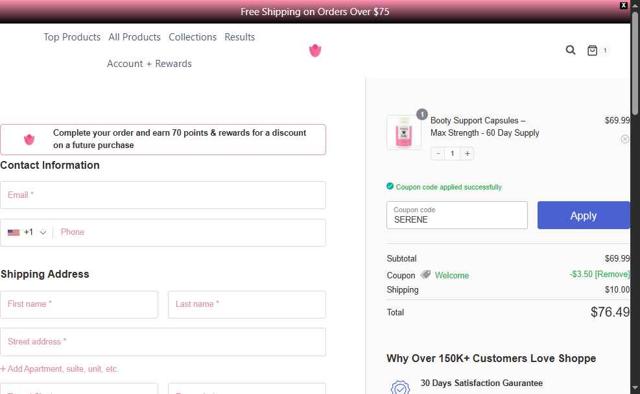The image size is (640, 394).
Task: Focus the Email input field
Action: 163,195
